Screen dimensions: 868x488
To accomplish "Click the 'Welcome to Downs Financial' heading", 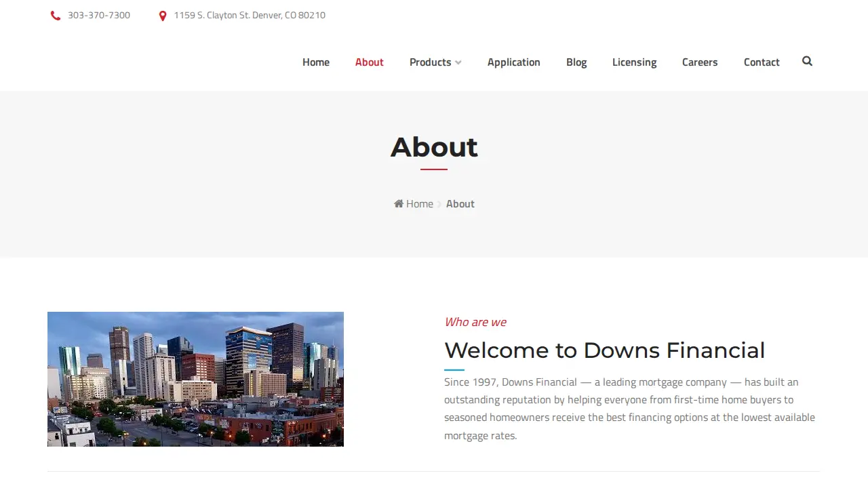I will click(x=604, y=350).
